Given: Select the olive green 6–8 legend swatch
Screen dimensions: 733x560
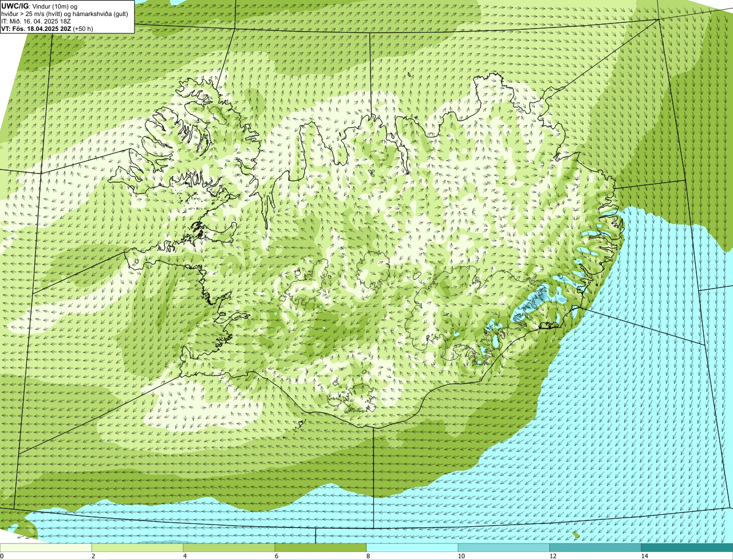Looking at the screenshot, I should click(x=321, y=547).
